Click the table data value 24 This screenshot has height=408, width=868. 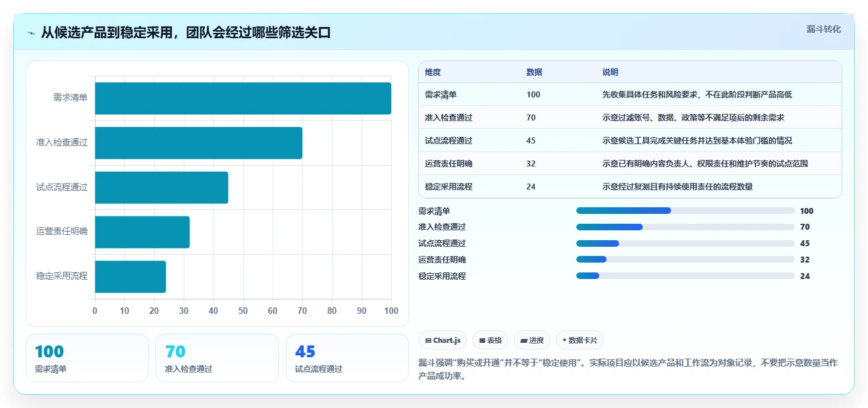pos(531,187)
